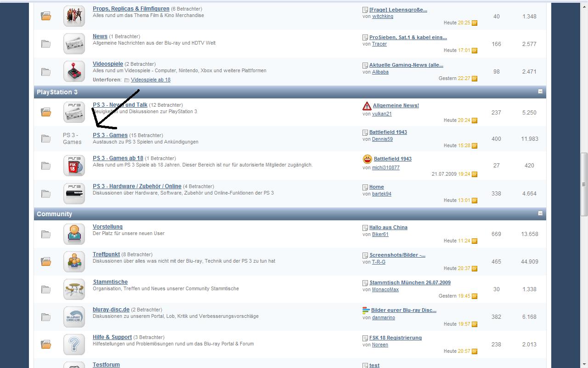
Task: View profile of user vulkan21
Action: click(382, 114)
